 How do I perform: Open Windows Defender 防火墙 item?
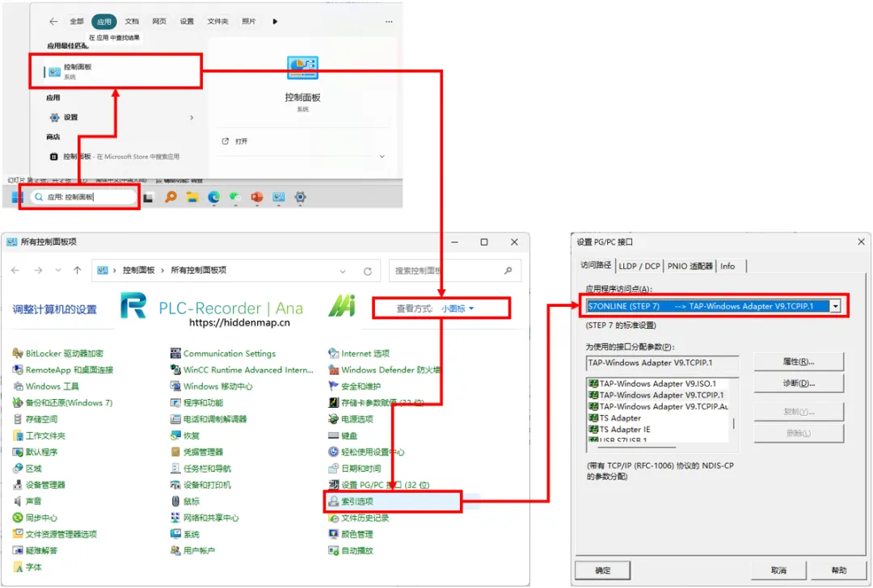point(384,370)
